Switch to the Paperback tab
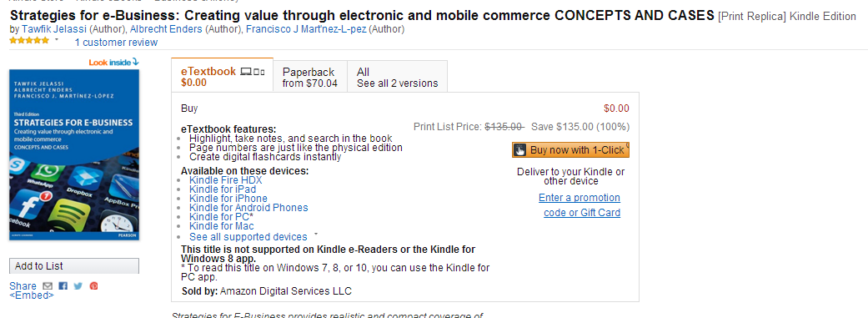 (310, 78)
